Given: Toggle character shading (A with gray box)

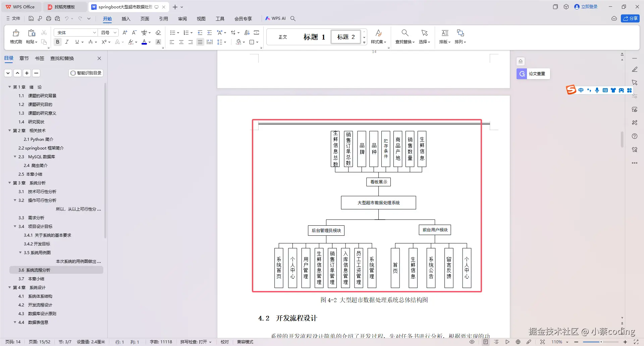Looking at the screenshot, I should pyautogui.click(x=158, y=42).
